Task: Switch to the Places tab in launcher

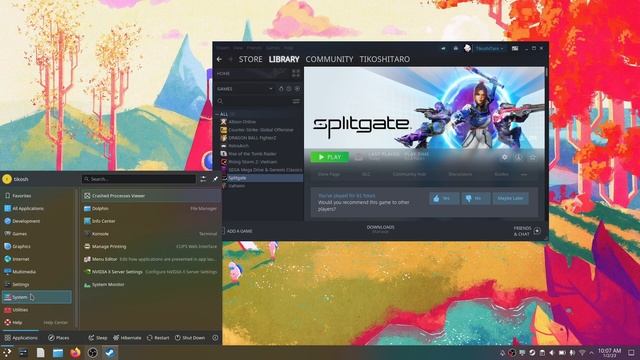Action: click(58, 338)
